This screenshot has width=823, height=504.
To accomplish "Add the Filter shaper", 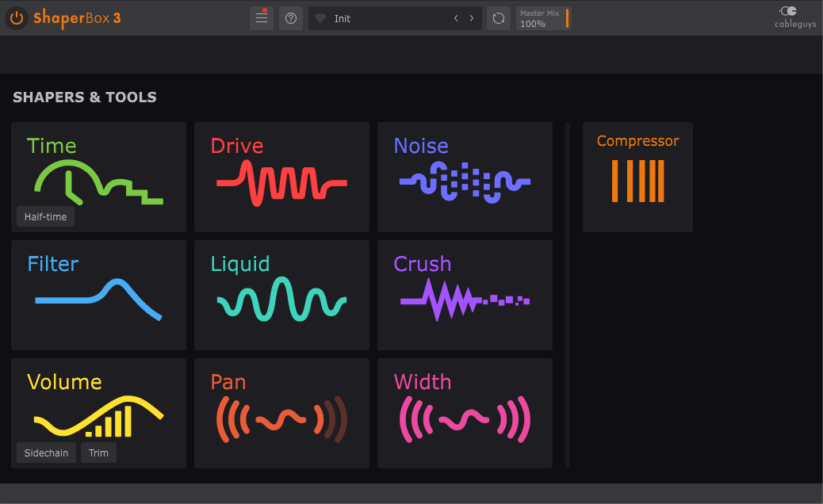I will pos(98,296).
